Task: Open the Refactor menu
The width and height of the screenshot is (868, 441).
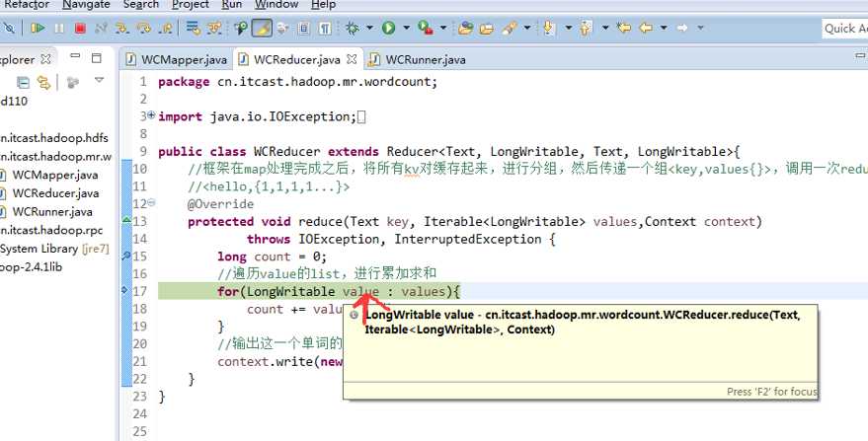Action: point(25,4)
